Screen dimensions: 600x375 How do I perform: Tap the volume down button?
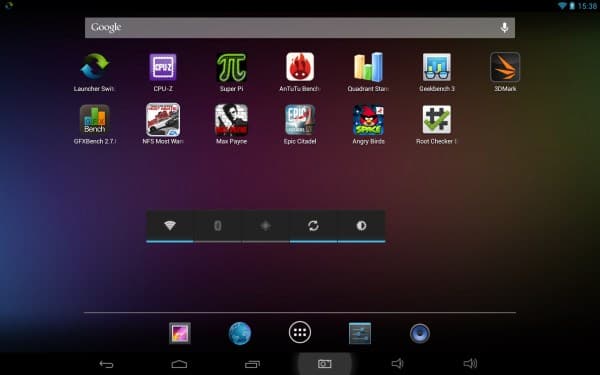pyautogui.click(x=398, y=363)
